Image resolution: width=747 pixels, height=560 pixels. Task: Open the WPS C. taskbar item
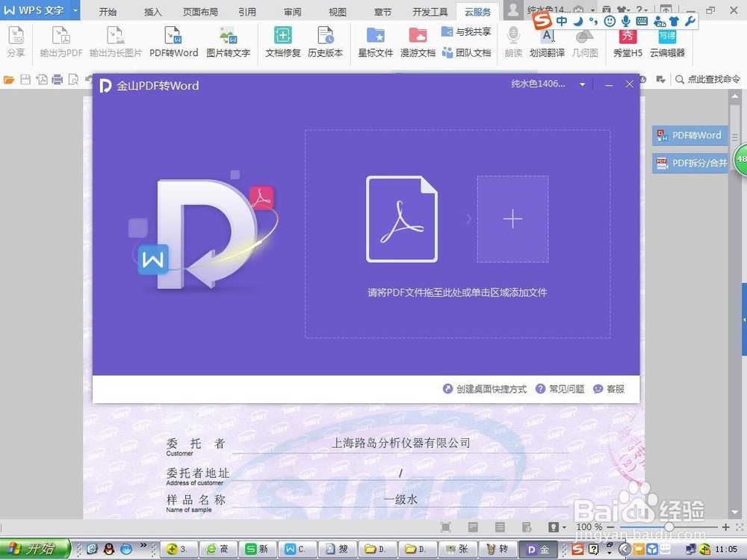point(298,549)
